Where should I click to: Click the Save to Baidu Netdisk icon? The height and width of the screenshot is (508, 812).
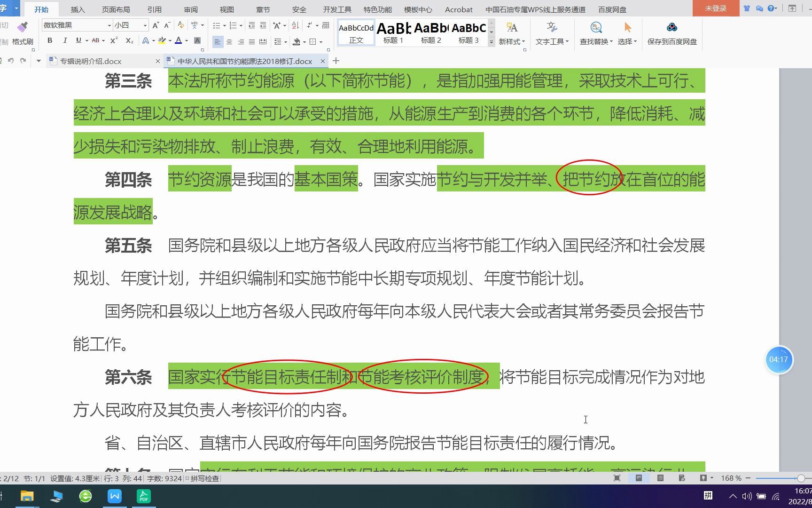(x=672, y=28)
